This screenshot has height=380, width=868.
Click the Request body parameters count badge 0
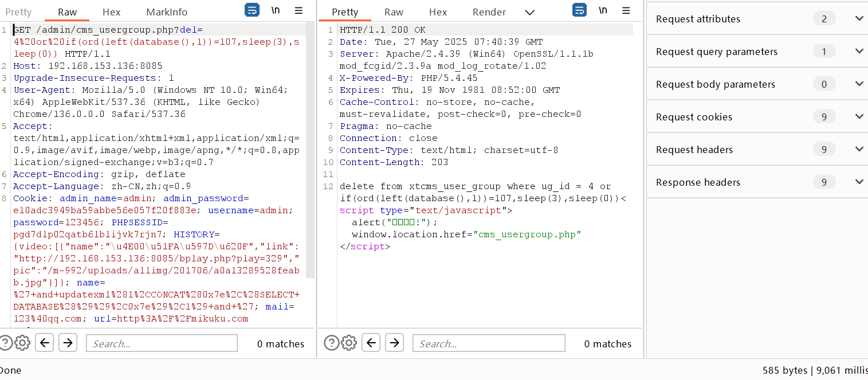coord(824,84)
